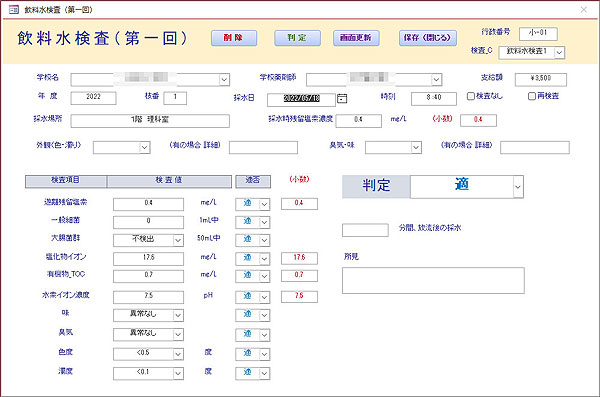This screenshot has height=397, width=600.
Task: Open the 臭気・味 dropdown
Action: 416,147
